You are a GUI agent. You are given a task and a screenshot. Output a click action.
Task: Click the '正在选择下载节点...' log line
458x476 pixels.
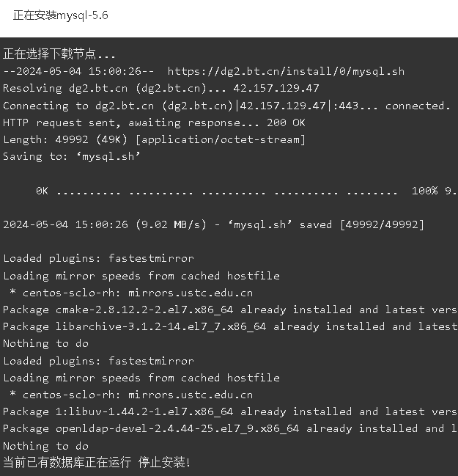[59, 54]
